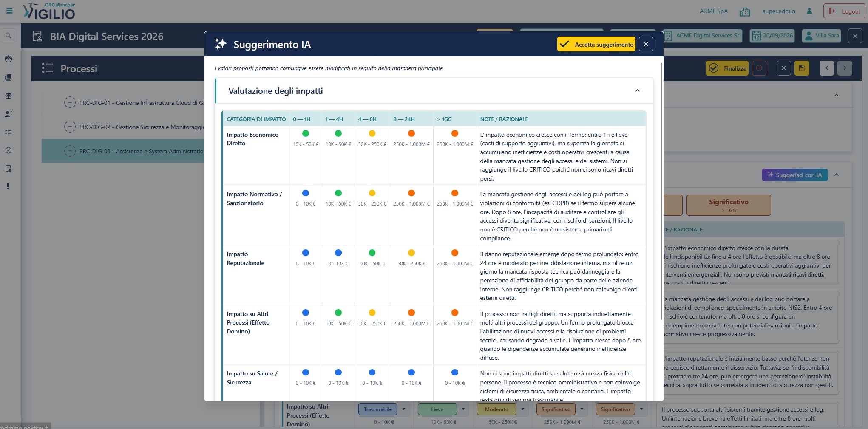Click the Significativo > 1GG card
This screenshot has width=868, height=429.
point(729,205)
